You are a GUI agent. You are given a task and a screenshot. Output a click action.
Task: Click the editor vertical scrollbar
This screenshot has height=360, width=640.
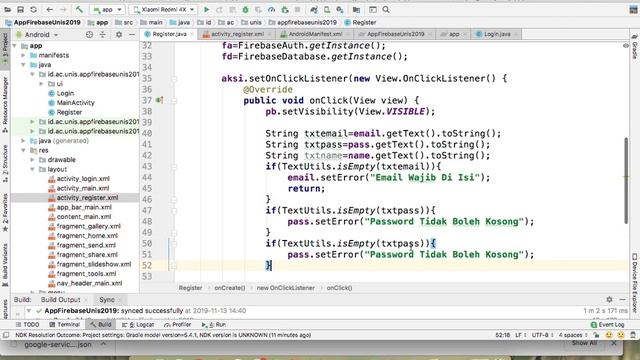(626, 180)
